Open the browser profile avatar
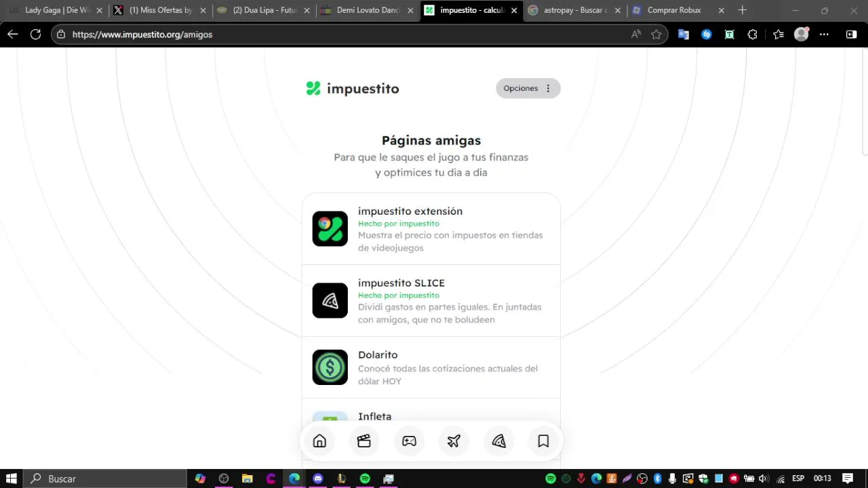This screenshot has width=868, height=488. (x=802, y=34)
